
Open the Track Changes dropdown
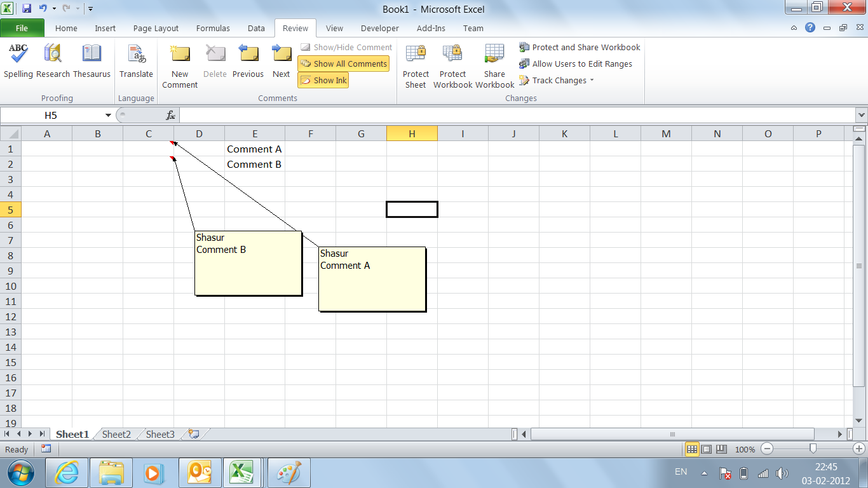[557, 80]
